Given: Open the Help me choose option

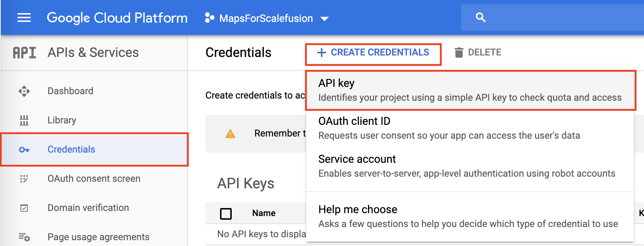Looking at the screenshot, I should point(470,216).
